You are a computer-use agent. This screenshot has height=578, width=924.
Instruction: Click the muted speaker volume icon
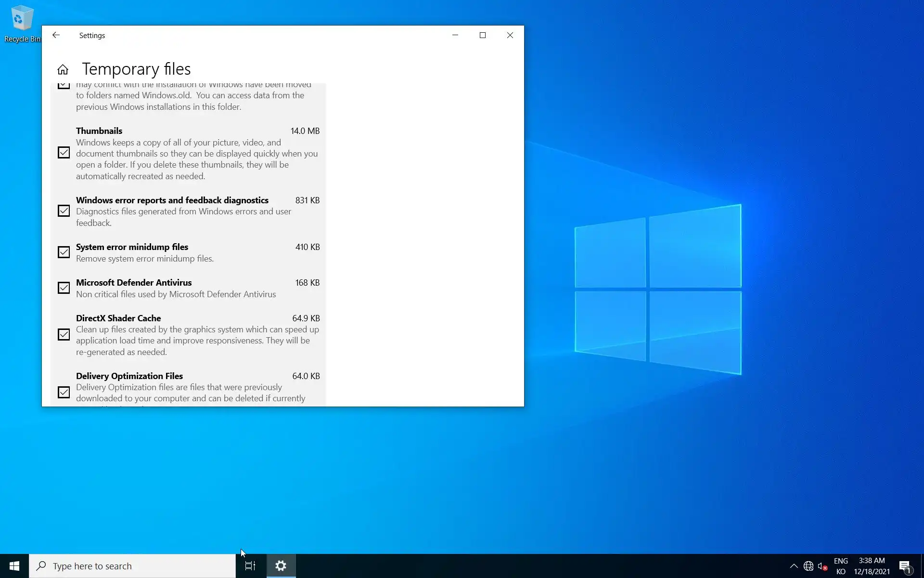(x=822, y=566)
